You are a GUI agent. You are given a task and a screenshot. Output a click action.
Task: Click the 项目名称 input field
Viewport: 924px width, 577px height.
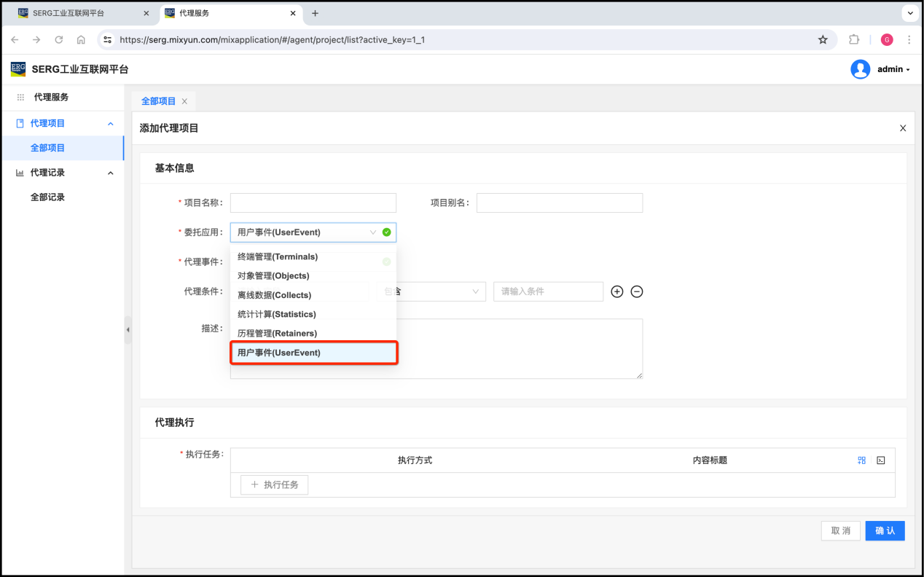[x=313, y=203]
